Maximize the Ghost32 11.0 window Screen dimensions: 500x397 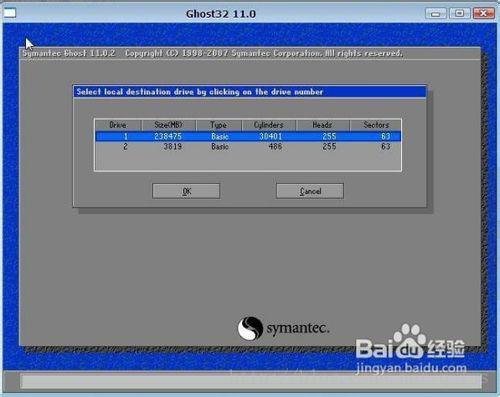[460, 14]
